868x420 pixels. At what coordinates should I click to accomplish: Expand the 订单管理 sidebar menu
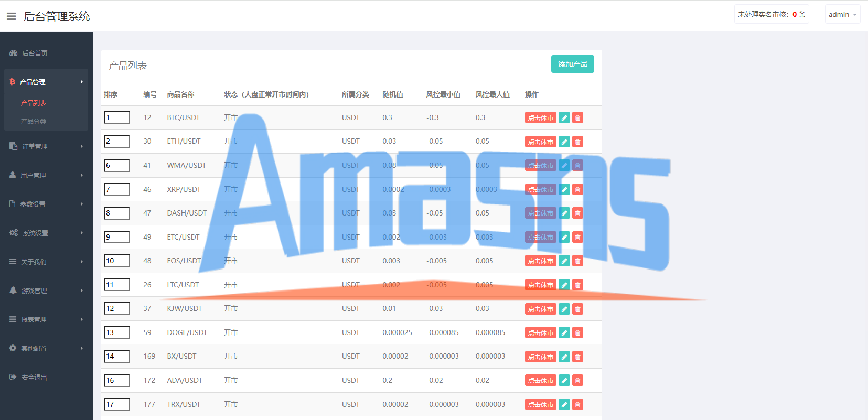coord(46,146)
